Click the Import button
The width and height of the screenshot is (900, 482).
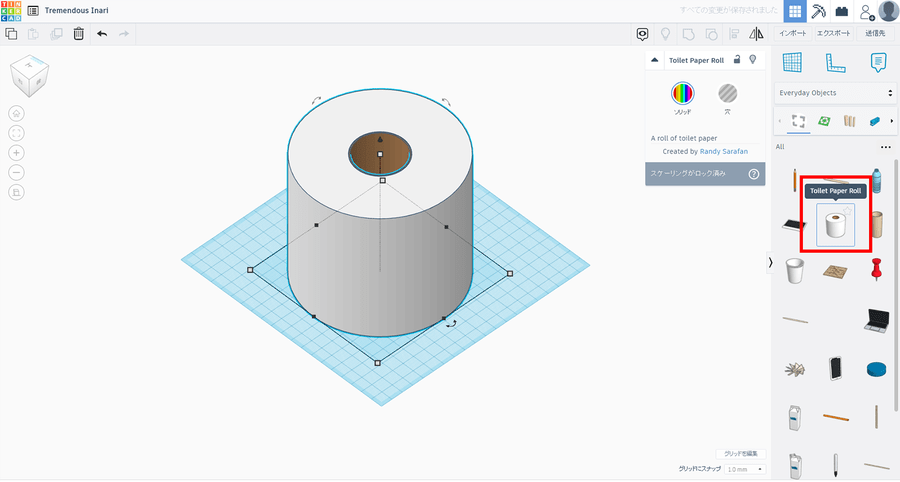click(x=795, y=33)
